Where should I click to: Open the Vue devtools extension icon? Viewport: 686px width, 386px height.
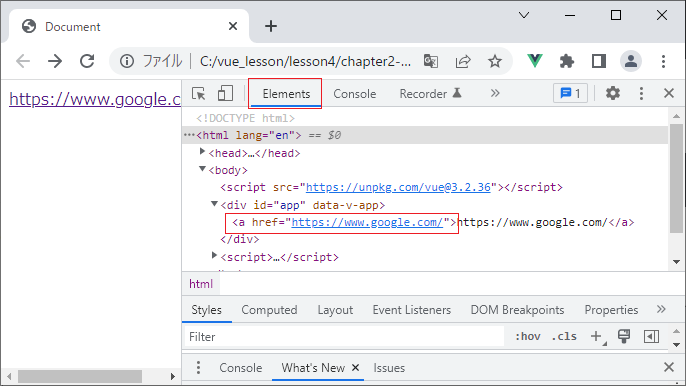click(535, 61)
